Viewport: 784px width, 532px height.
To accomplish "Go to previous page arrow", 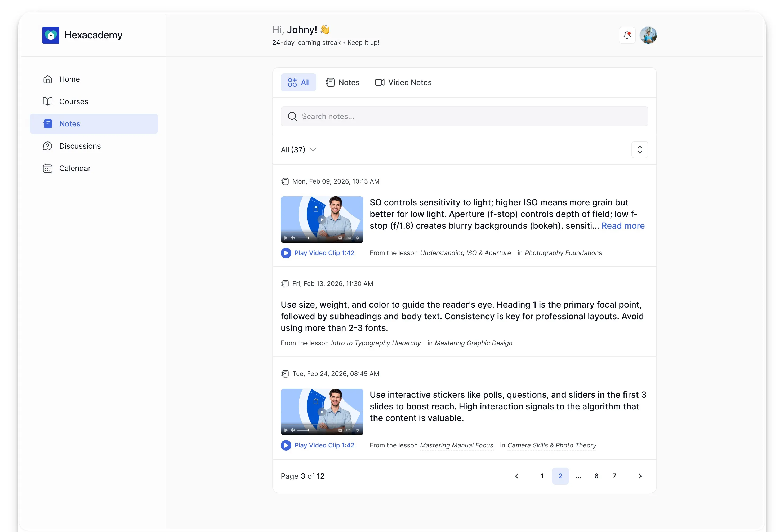I will pyautogui.click(x=517, y=476).
